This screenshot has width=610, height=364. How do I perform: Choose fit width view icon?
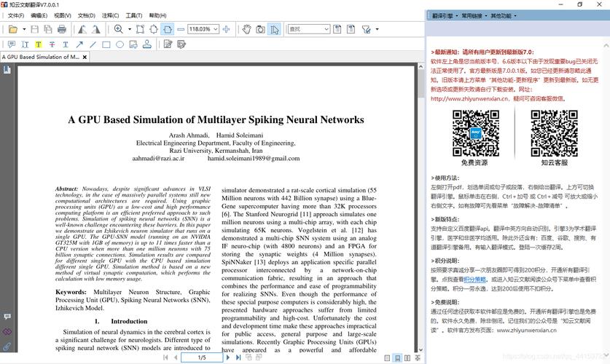point(168,29)
